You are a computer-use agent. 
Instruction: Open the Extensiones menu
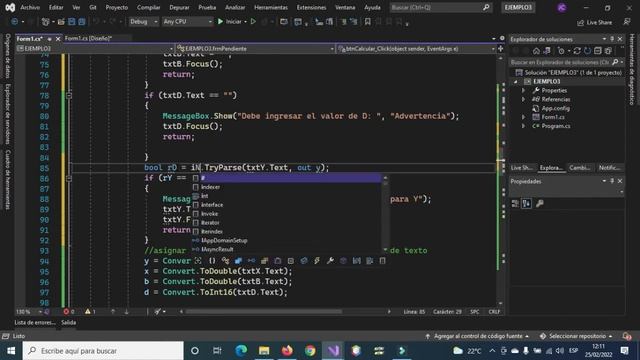pyautogui.click(x=311, y=7)
